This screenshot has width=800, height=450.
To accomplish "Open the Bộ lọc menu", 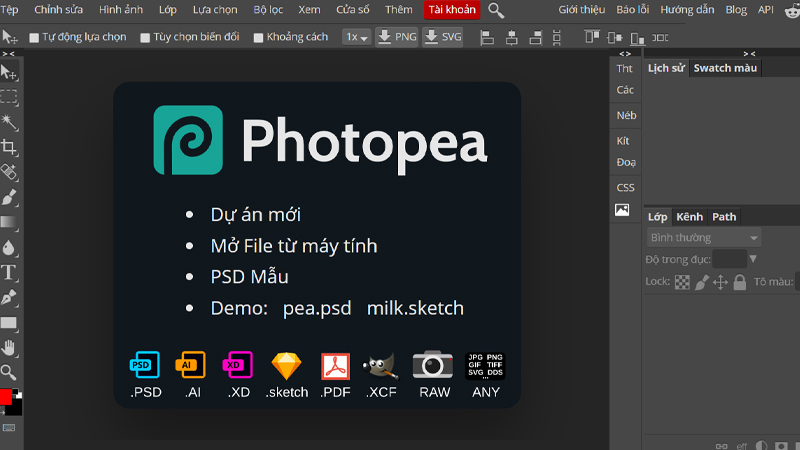I will [268, 10].
